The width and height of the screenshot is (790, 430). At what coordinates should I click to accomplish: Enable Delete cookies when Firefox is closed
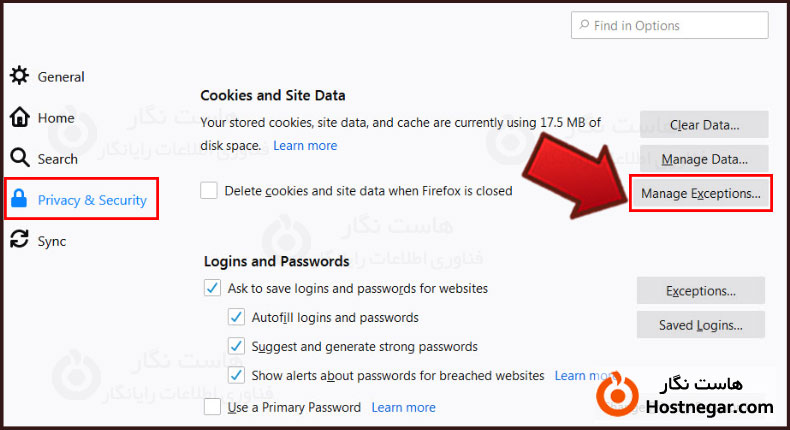click(209, 190)
